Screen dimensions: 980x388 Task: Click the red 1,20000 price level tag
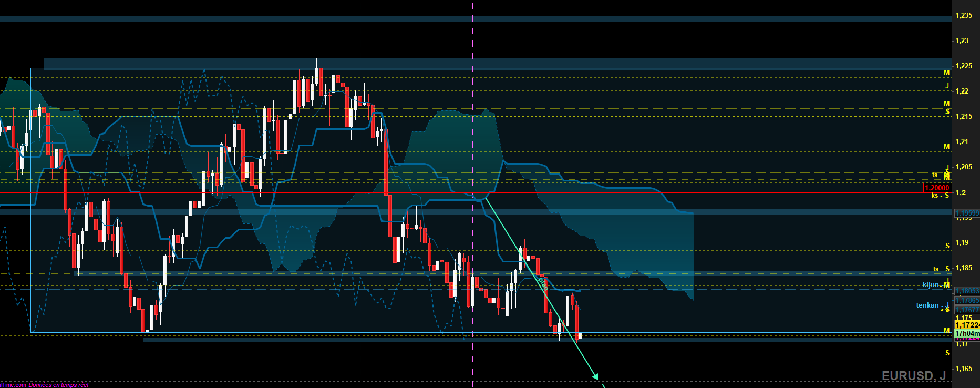pos(937,188)
